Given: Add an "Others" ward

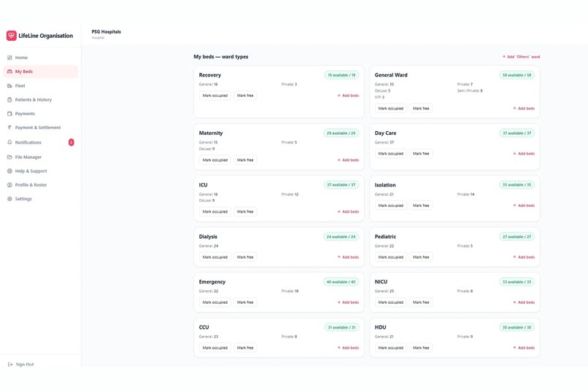Looking at the screenshot, I should pos(522,57).
